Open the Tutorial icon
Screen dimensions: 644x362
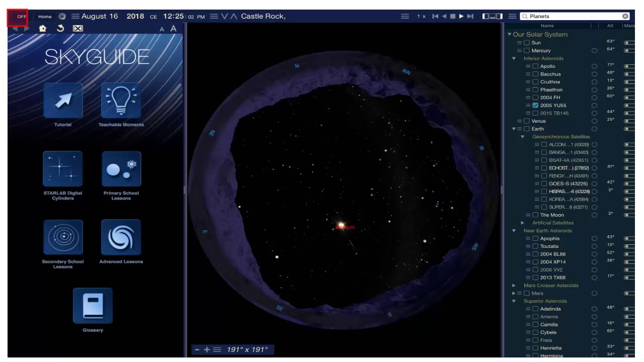coord(63,101)
